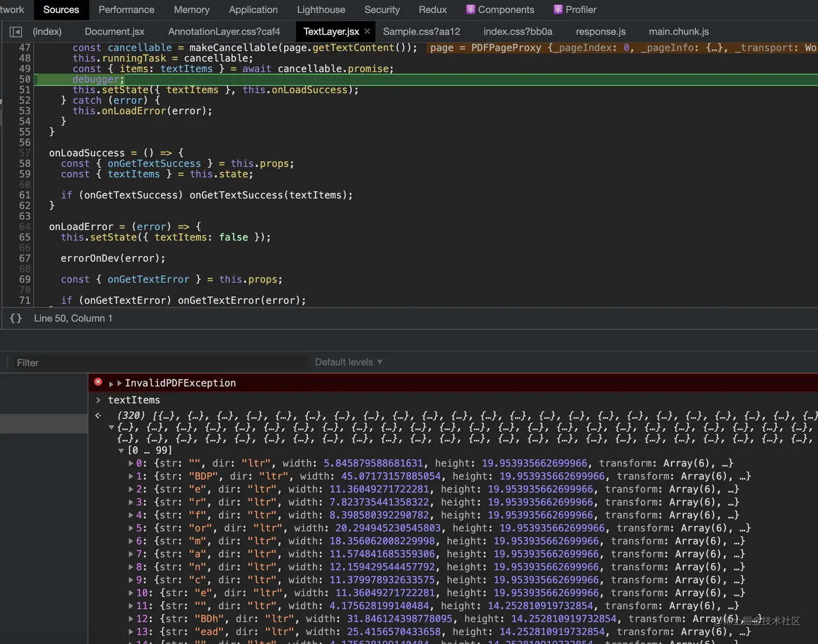The width and height of the screenshot is (818, 644).
Task: Click the pretty-print curly braces icon
Action: (x=16, y=318)
